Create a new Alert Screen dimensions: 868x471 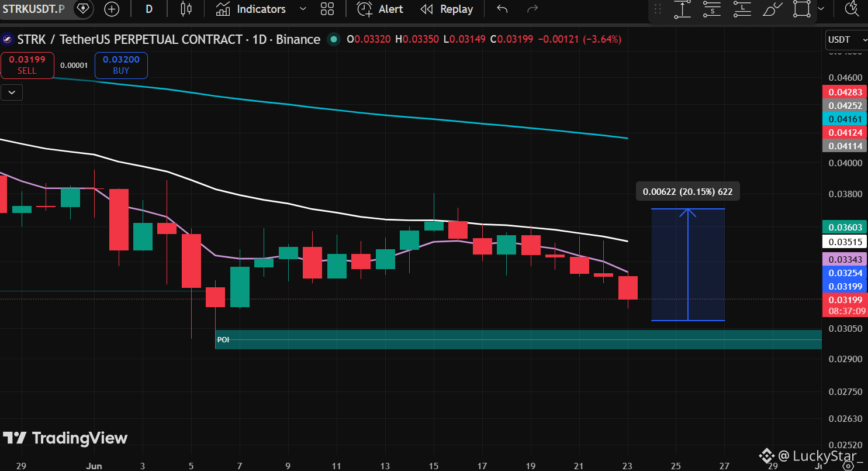click(x=381, y=9)
